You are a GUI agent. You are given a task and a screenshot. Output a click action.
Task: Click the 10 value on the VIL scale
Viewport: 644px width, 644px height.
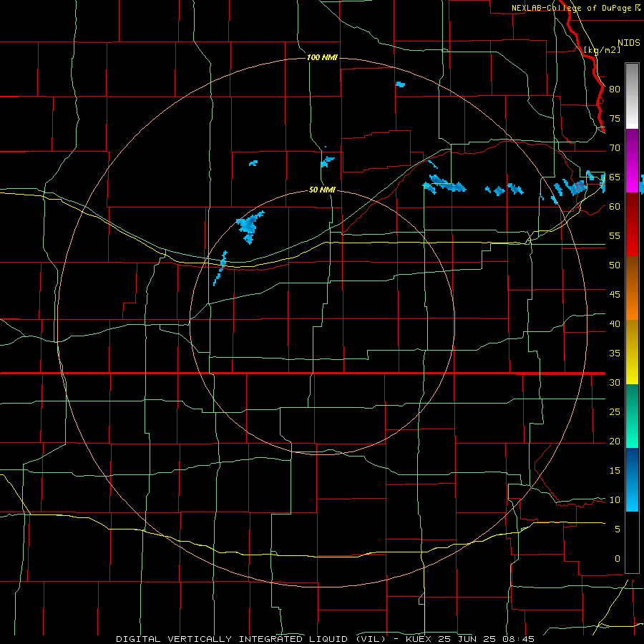click(615, 500)
